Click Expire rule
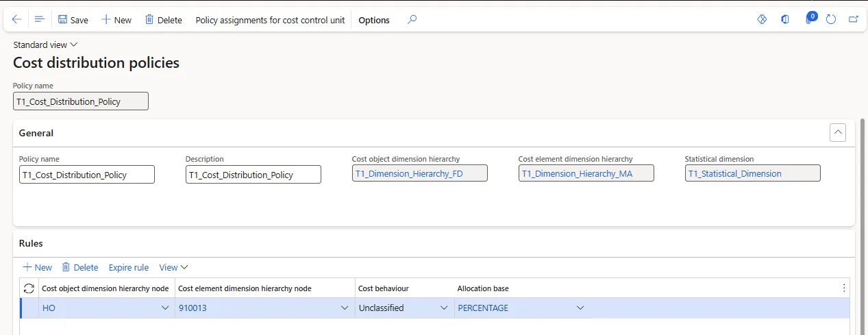The image size is (868, 335). [x=129, y=267]
